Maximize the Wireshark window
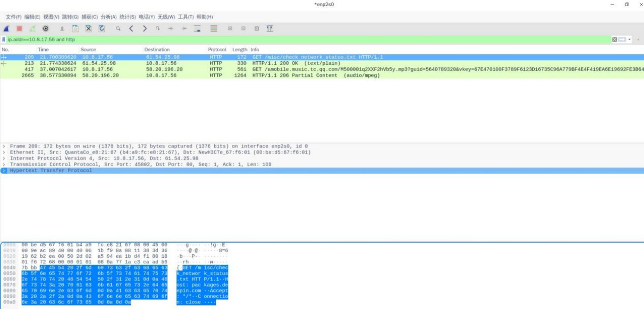The width and height of the screenshot is (644, 309). 626,5
